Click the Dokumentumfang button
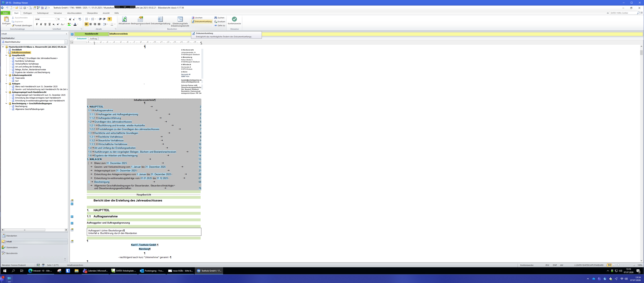Screen dimensions: 644x283 (x=202, y=22)
